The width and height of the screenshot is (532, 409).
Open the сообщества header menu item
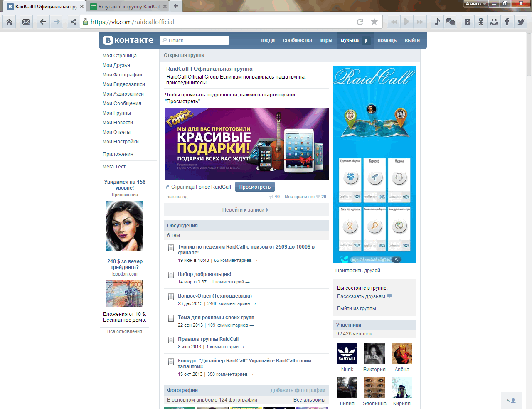298,40
